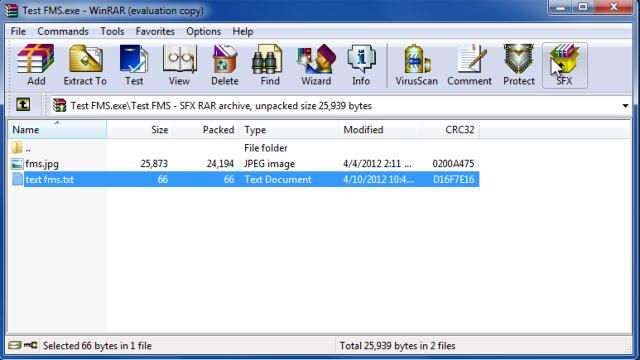
Task: Click the address bar archive path text
Action: [x=221, y=106]
